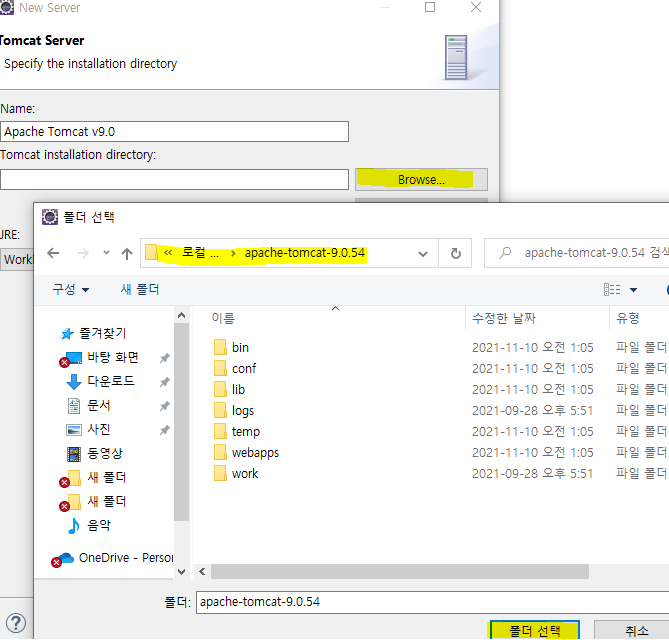669x640 pixels.
Task: Sort by 이름 column header
Action: (223, 318)
